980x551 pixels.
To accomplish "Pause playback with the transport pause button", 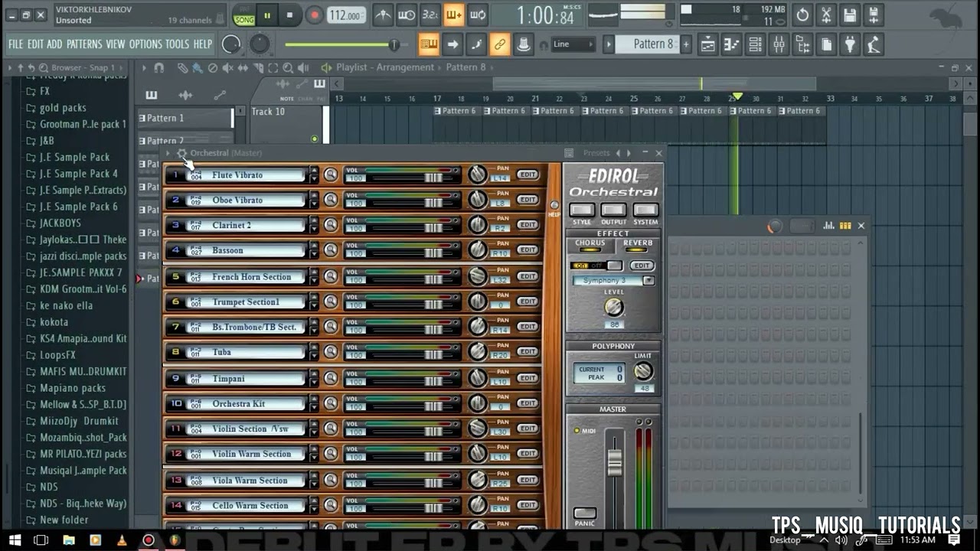I will (x=267, y=15).
